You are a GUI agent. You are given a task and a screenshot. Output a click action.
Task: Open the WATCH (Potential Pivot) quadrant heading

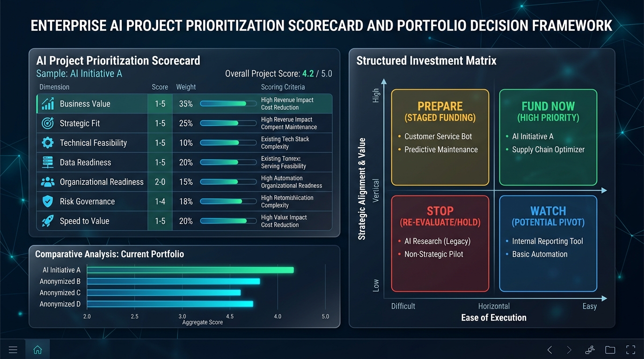[548, 216]
